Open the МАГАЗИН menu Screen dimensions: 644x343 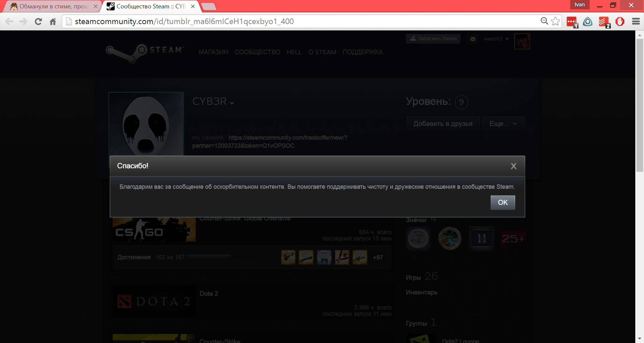click(213, 52)
